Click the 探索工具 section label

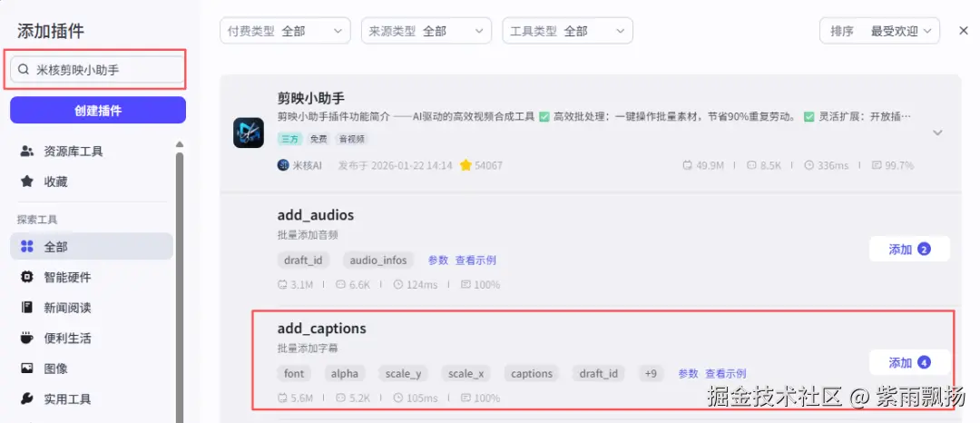37,220
